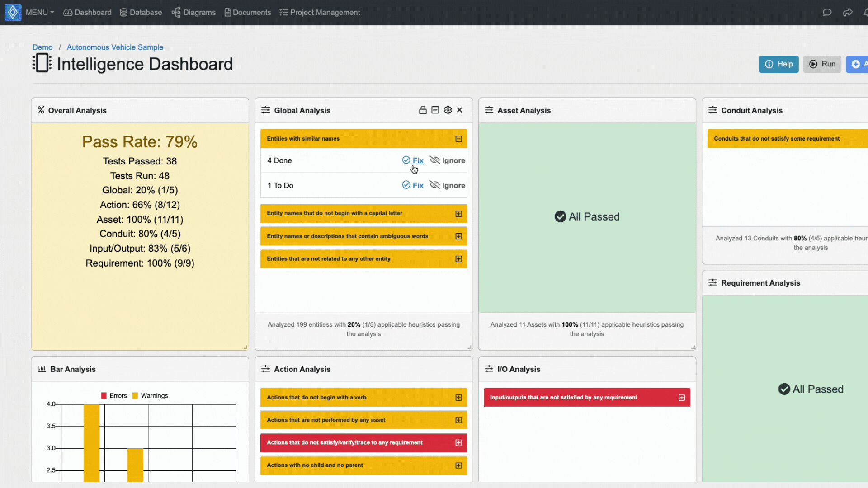This screenshot has width=868, height=488.
Task: Open the Documents menu item
Action: (x=247, y=13)
